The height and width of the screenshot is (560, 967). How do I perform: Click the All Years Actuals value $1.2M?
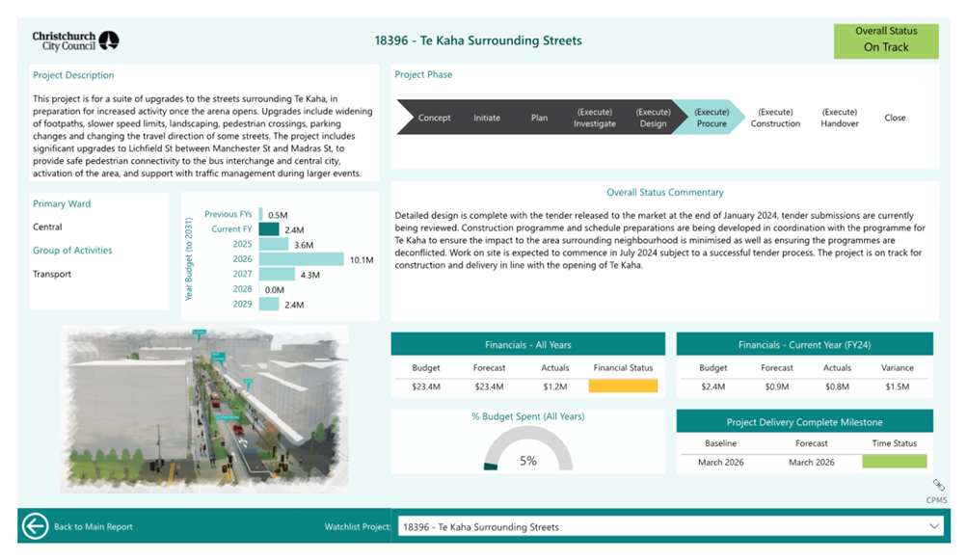click(555, 387)
